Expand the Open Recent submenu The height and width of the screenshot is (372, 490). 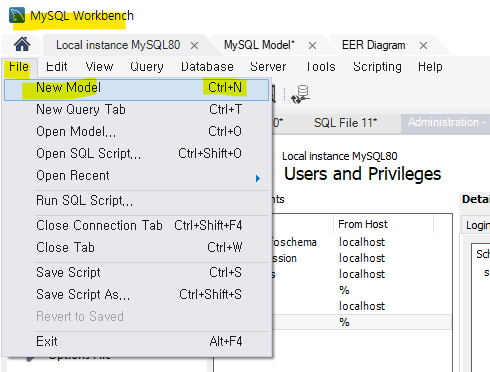136,175
